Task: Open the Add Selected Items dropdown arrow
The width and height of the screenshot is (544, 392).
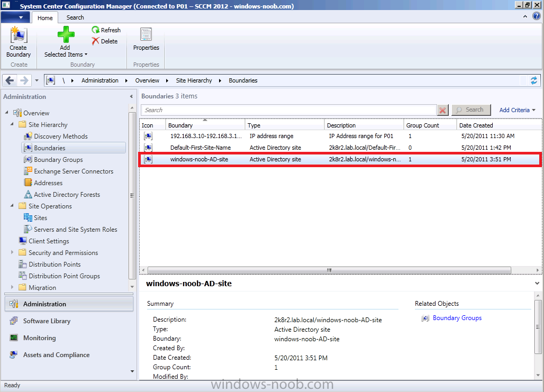Action: (x=86, y=54)
